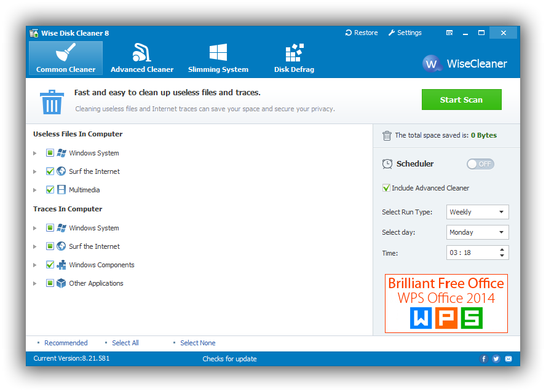Click the large blue trash bin icon
This screenshot has width=546, height=392.
(52, 102)
